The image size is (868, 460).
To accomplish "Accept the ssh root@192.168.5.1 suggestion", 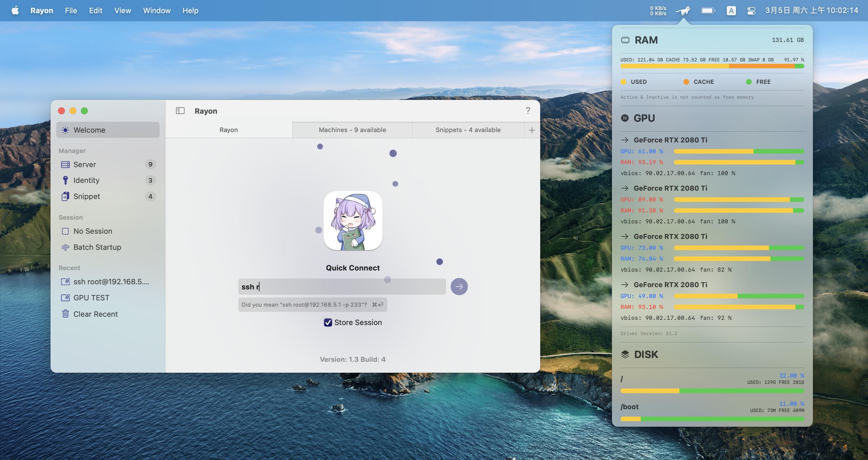I will point(312,305).
